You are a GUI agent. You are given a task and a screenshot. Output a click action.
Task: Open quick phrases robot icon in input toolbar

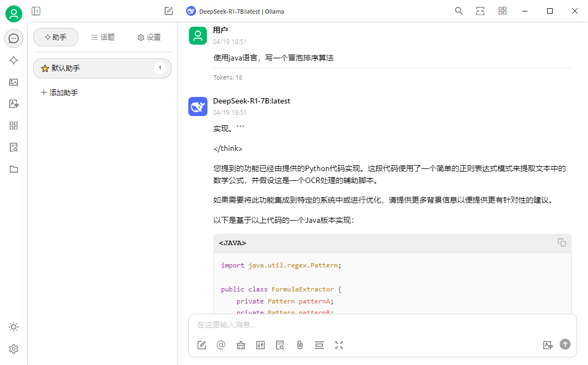[241, 345]
